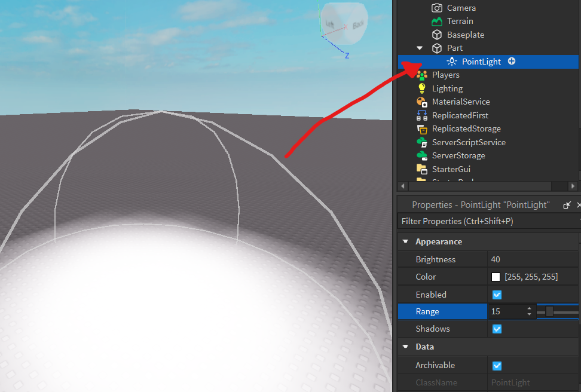Click the Camera icon in Explorer
This screenshot has width=581, height=392.
pyautogui.click(x=437, y=8)
